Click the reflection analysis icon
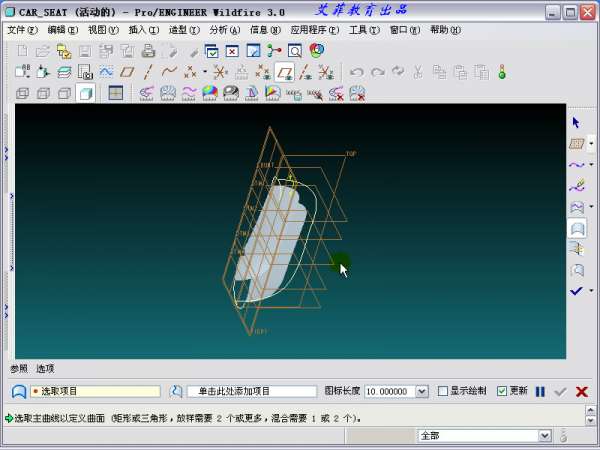600x450 pixels. tap(231, 93)
